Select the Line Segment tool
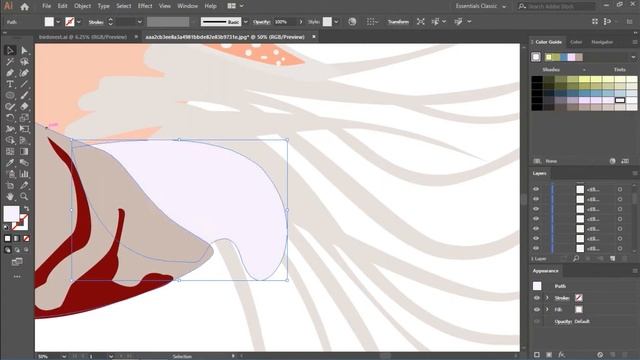Viewport: 640px width, 360px height. pyautogui.click(x=24, y=84)
